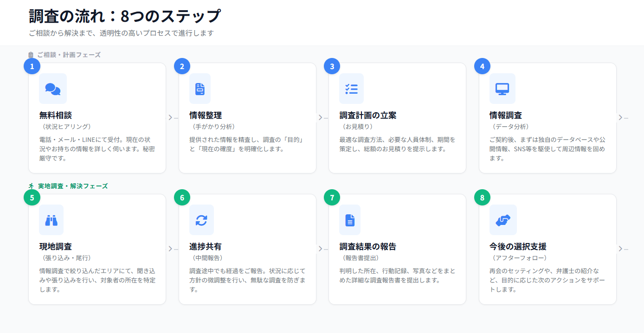This screenshot has height=333, width=644.
Task: Click the 無料相談 card title
Action: (56, 115)
